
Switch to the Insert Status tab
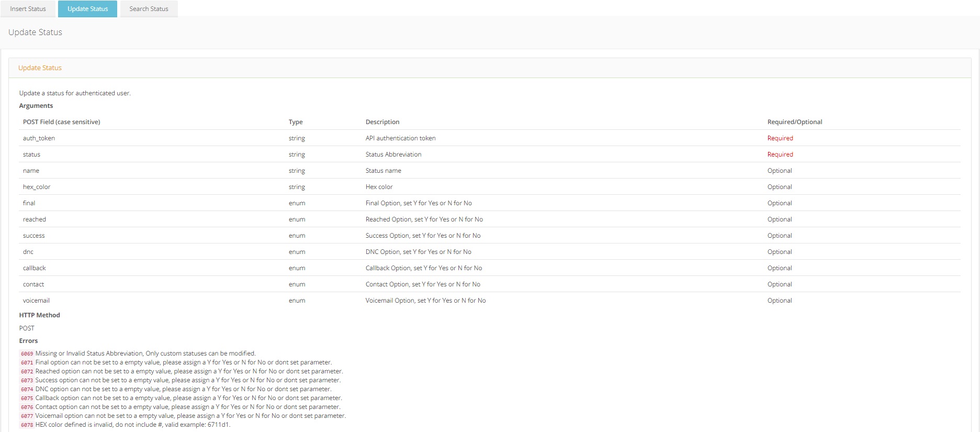point(28,9)
